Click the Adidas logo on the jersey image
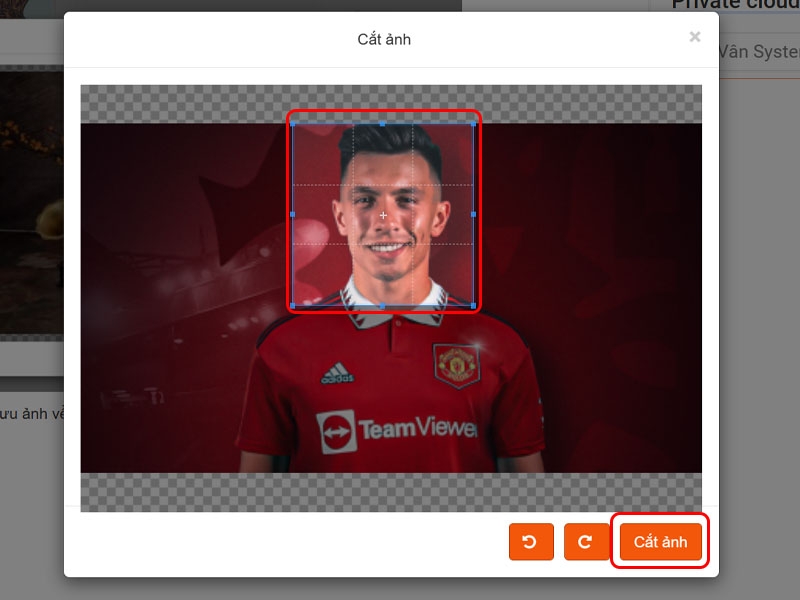The height and width of the screenshot is (600, 800). 337,373
